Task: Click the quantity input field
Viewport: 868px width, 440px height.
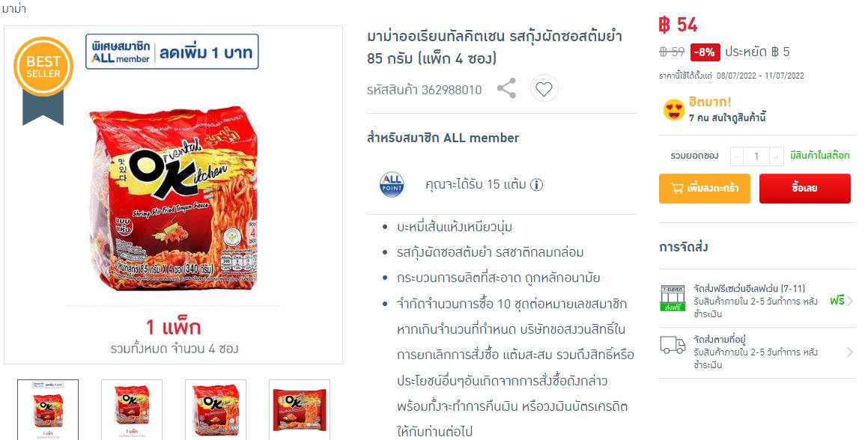Action: click(756, 156)
